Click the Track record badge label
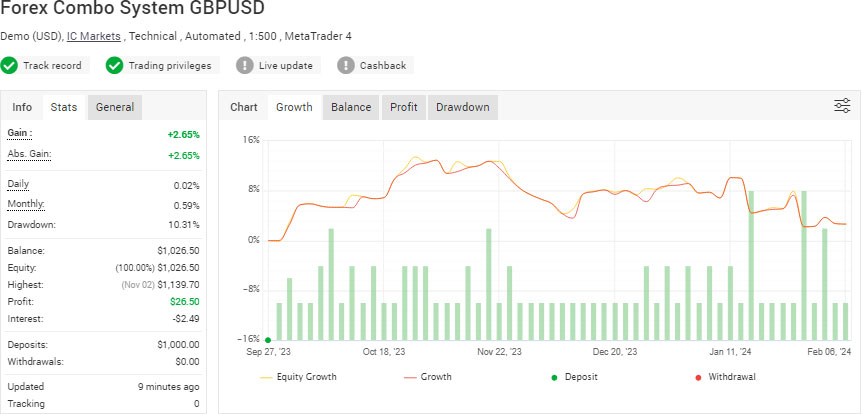The image size is (862, 414). pos(52,65)
